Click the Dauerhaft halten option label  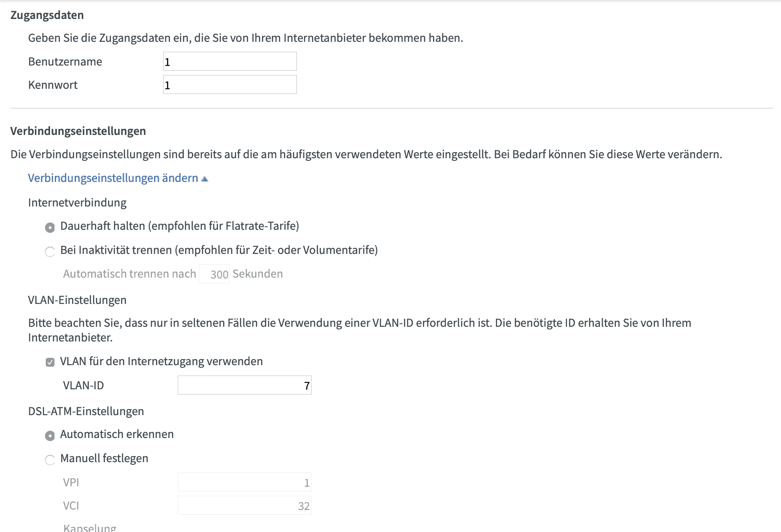pos(180,226)
